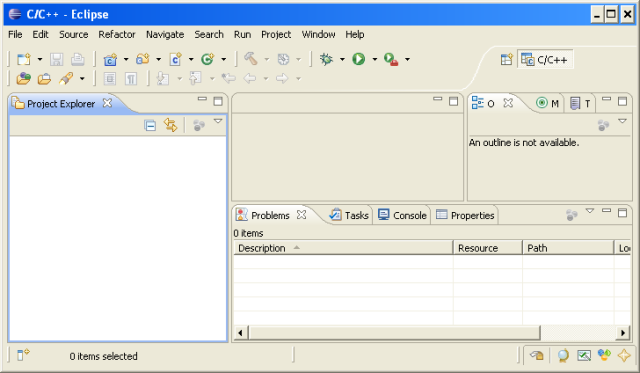The image size is (640, 373).
Task: Open the New wizard dropdown arrow
Action: point(40,60)
